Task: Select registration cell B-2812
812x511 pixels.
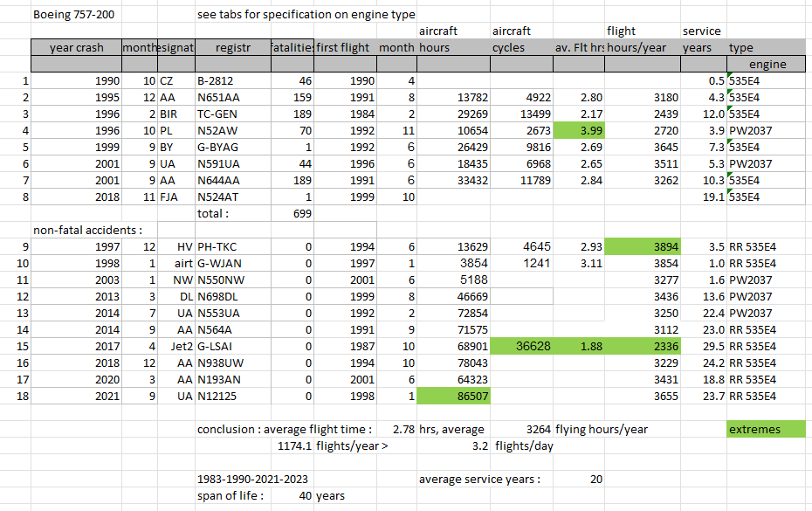Action: [x=233, y=81]
